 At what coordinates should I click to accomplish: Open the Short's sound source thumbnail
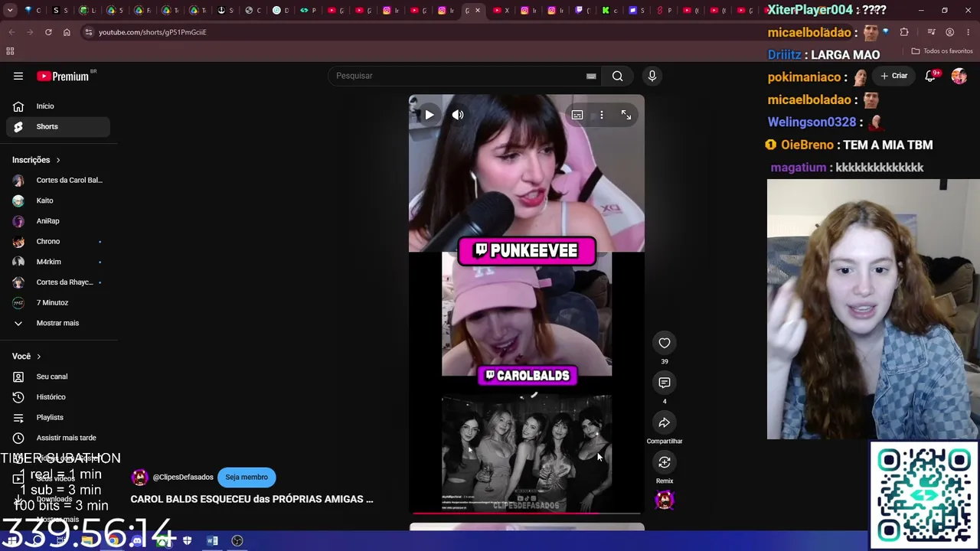click(665, 500)
